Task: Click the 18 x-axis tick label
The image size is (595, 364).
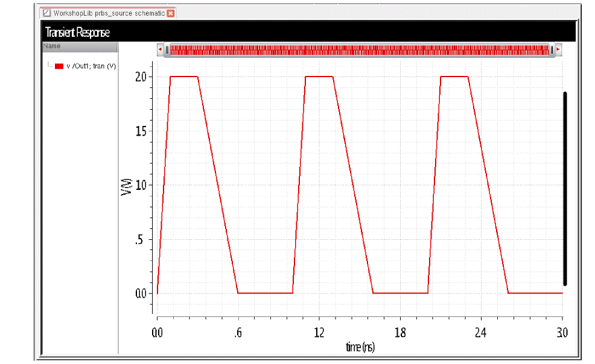Action: 400,333
